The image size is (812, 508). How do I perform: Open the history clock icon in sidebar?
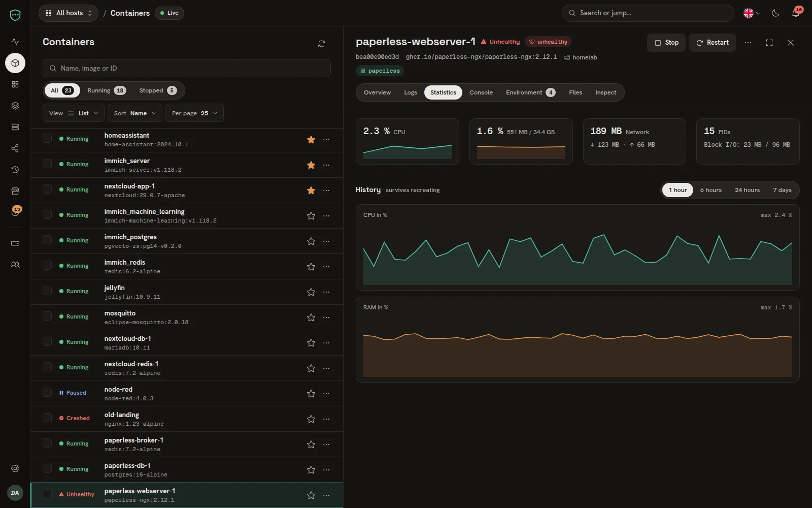click(x=15, y=170)
